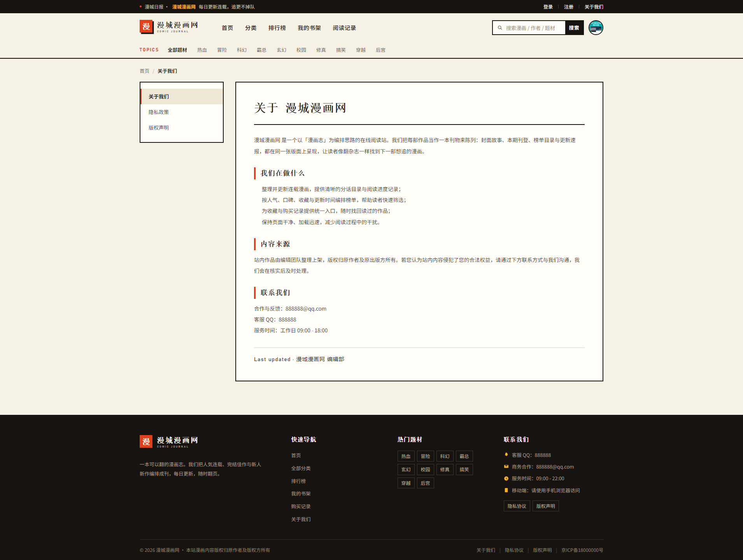Open 阅读记录 in main navigation

pyautogui.click(x=344, y=28)
